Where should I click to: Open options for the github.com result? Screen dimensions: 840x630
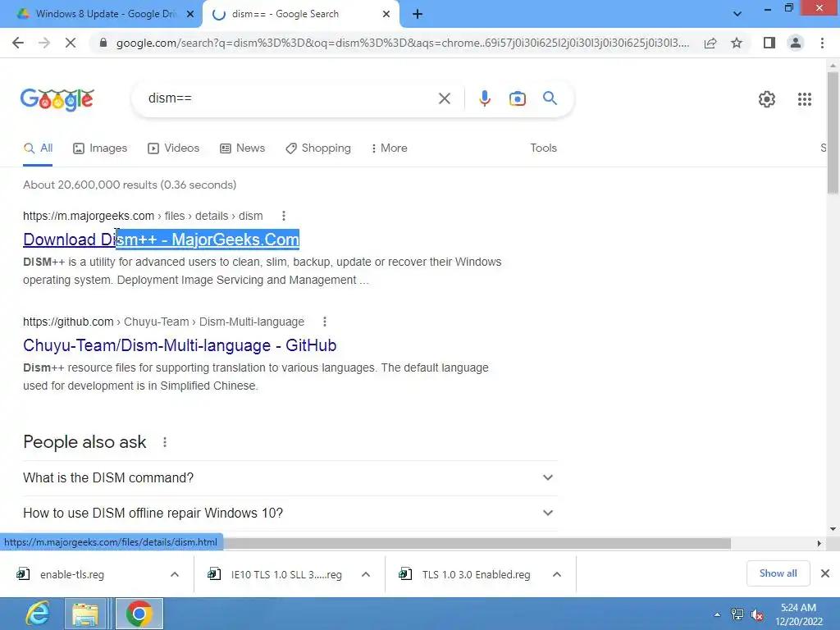(324, 322)
